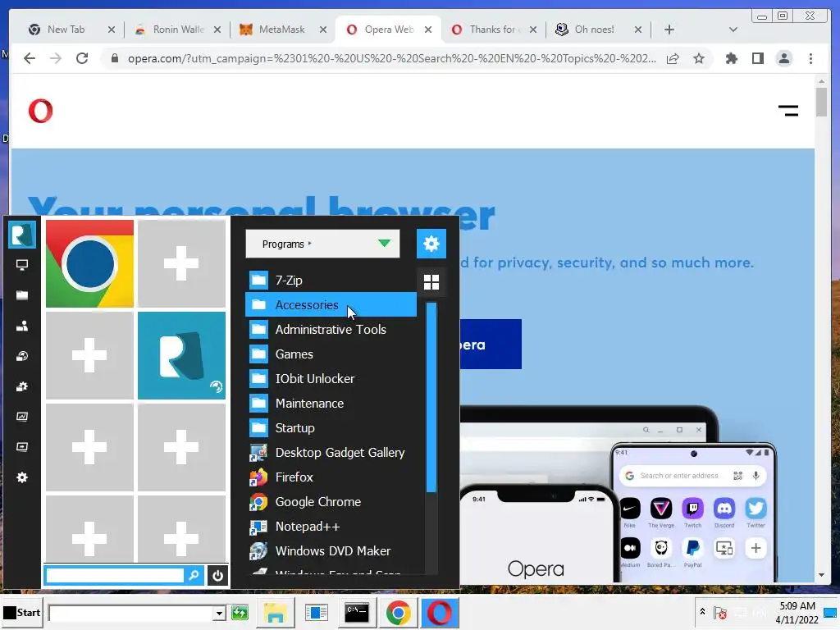
Task: Go back to previous page
Action: pos(30,58)
